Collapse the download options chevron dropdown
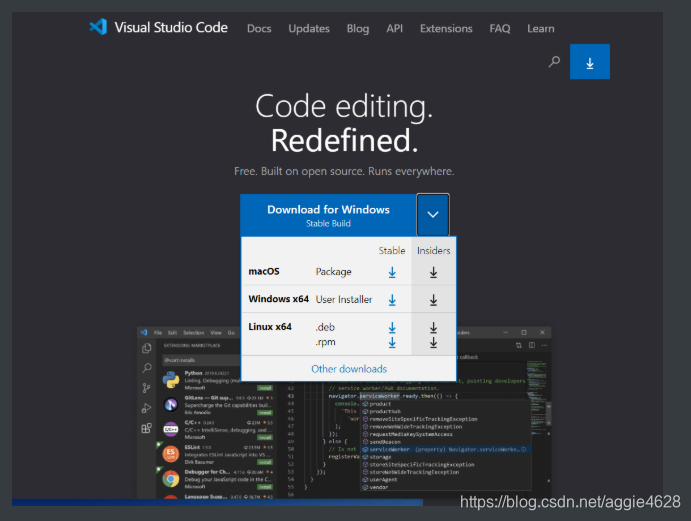The height and width of the screenshot is (521, 691). click(x=433, y=215)
